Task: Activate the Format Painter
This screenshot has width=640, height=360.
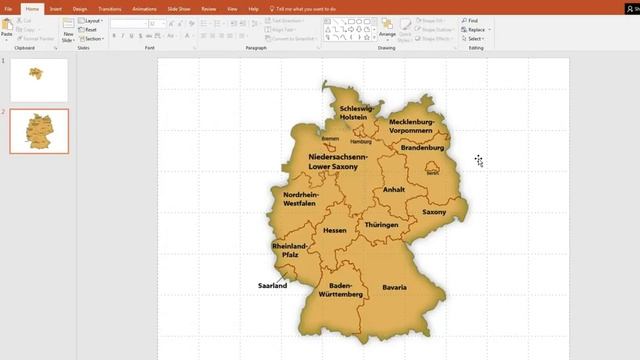Action: point(36,38)
